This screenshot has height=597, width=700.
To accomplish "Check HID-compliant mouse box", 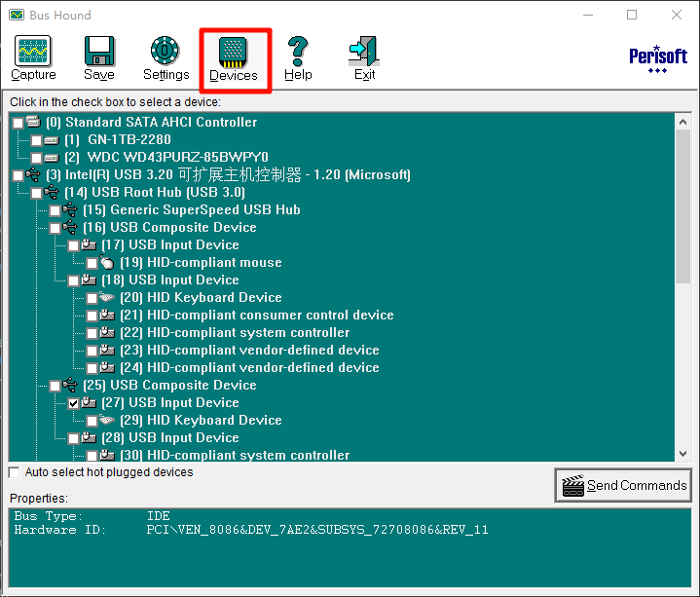I will 92,264.
